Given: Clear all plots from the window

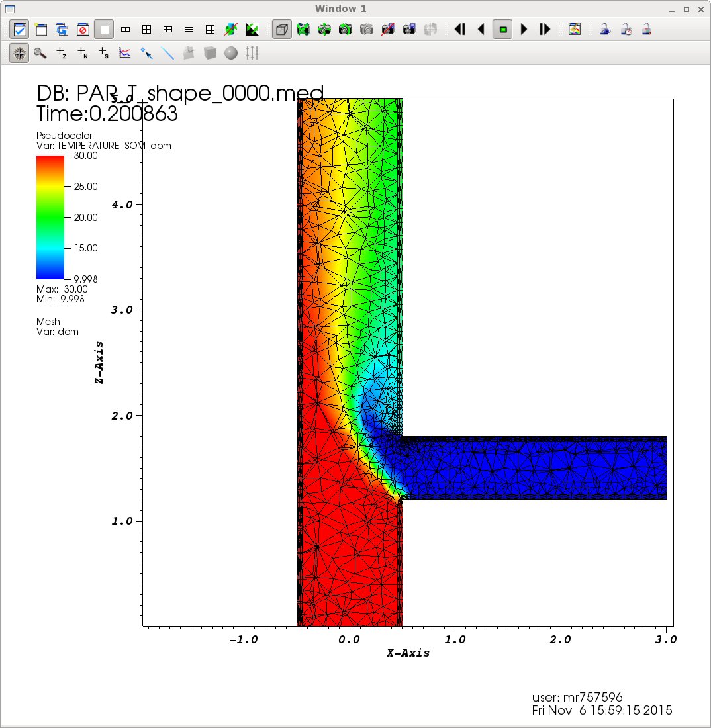Looking at the screenshot, I should 231,30.
